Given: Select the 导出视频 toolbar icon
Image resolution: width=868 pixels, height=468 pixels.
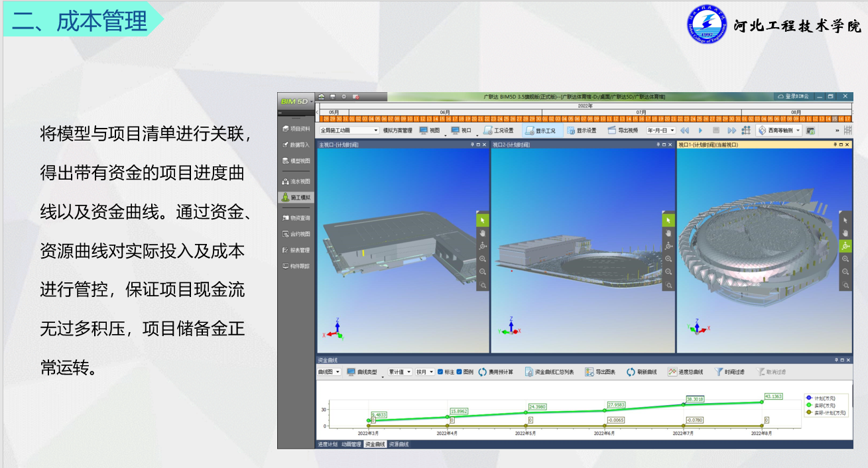Looking at the screenshot, I should pos(624,131).
